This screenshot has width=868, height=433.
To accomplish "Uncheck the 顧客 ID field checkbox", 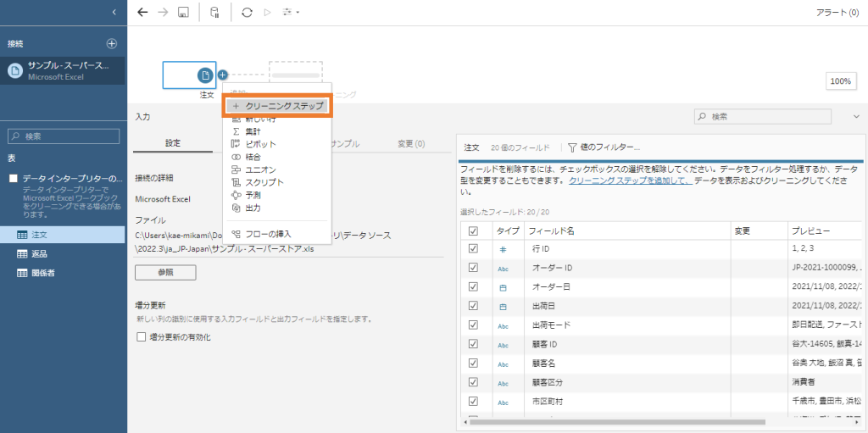I will point(473,344).
